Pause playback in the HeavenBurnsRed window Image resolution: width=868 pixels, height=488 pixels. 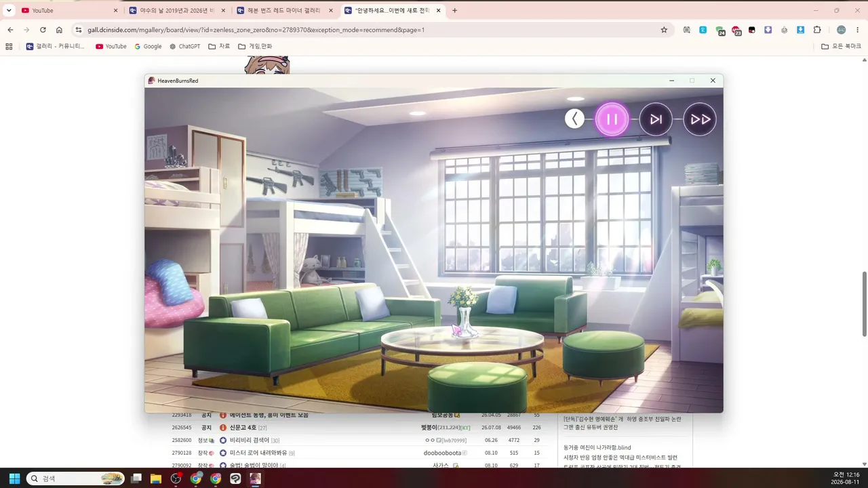point(612,119)
